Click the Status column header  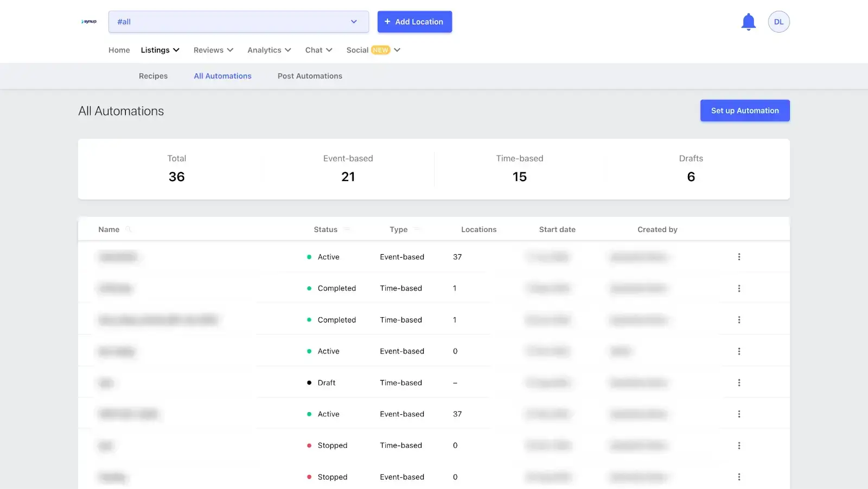click(325, 229)
